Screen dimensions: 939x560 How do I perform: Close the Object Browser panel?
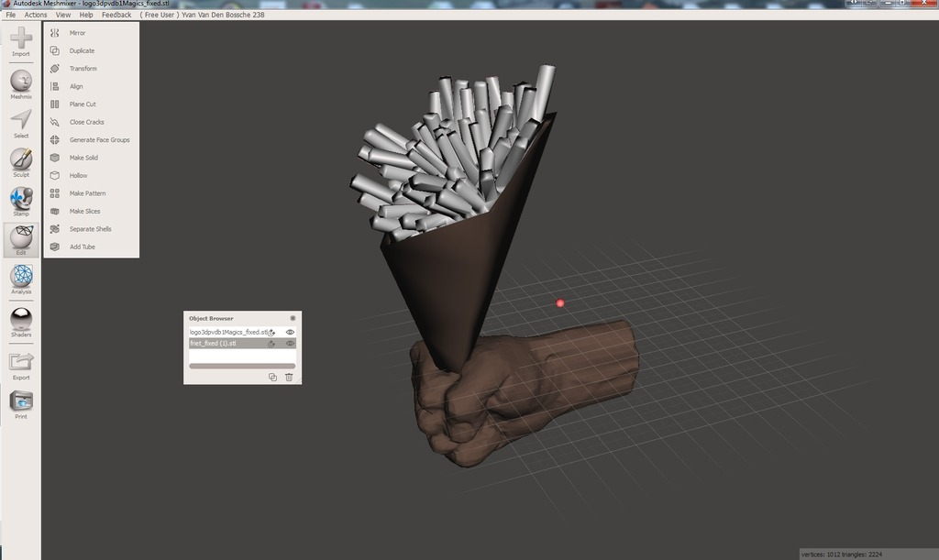coord(293,318)
